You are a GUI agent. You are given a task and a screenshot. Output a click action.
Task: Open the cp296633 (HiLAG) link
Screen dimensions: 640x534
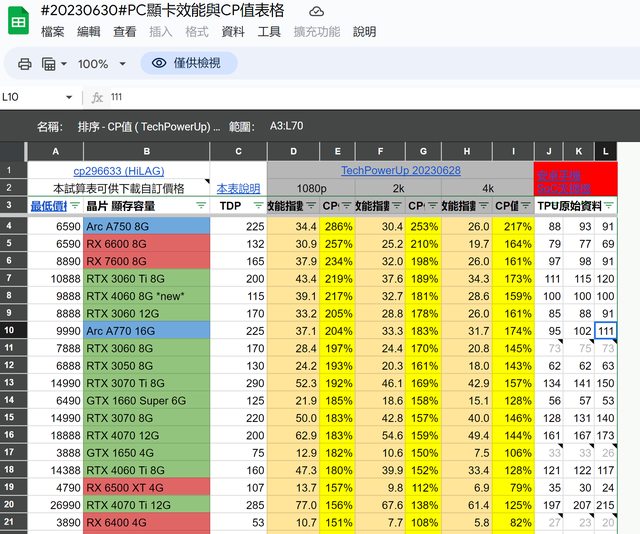click(x=117, y=171)
